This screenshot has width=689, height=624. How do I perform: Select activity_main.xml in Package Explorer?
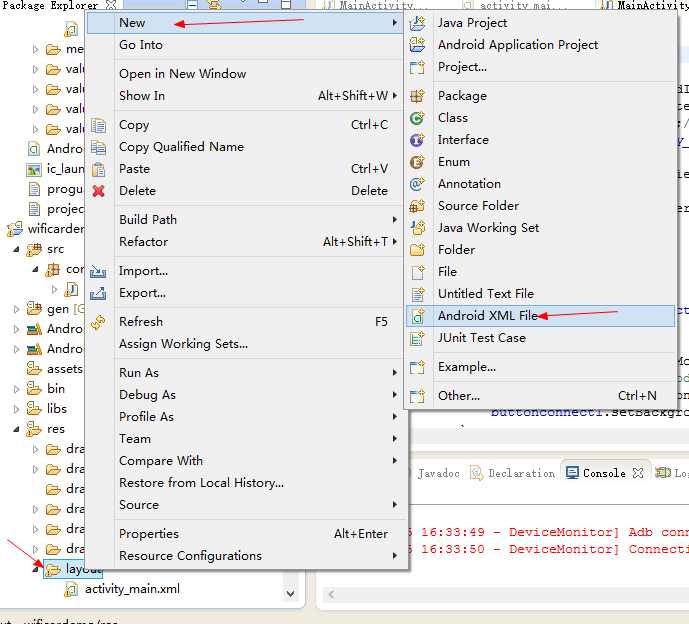pyautogui.click(x=132, y=589)
